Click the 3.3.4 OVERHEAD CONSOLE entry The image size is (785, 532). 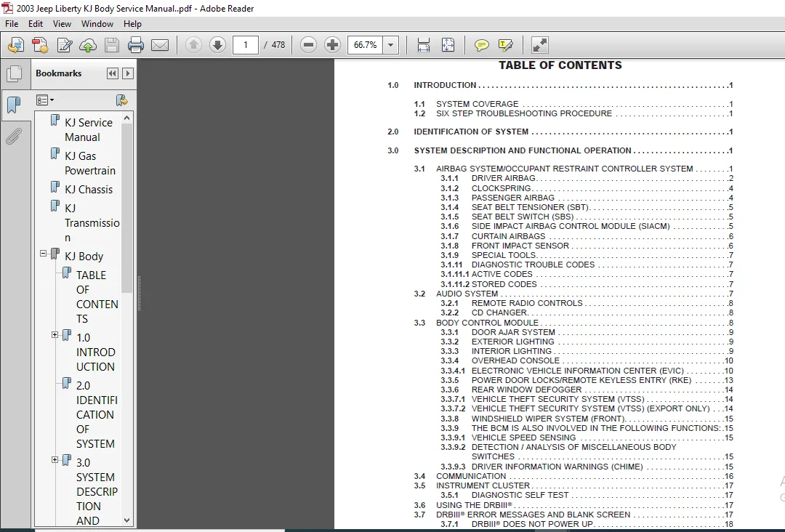(587, 360)
